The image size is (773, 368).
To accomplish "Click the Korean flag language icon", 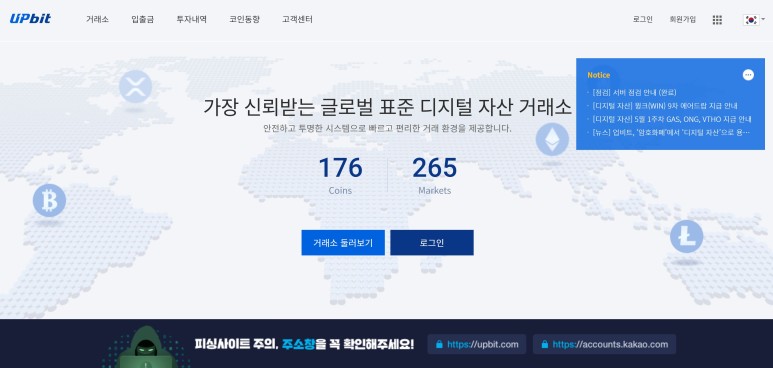I will tap(751, 20).
